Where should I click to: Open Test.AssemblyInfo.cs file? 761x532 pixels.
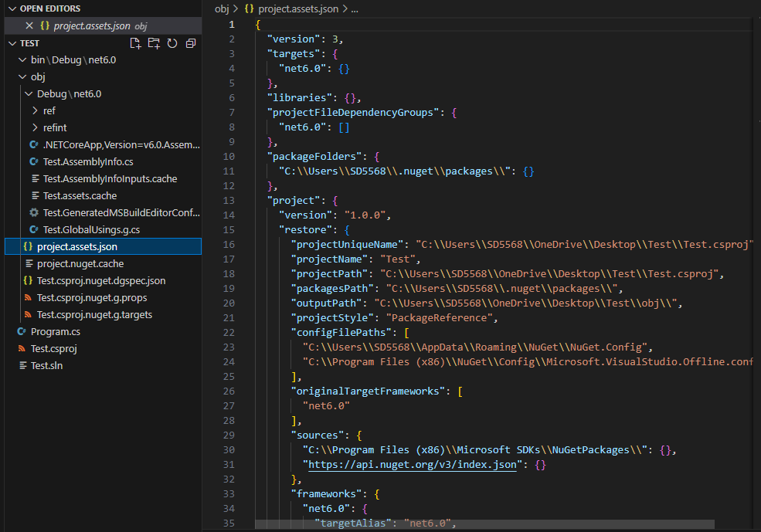103,161
